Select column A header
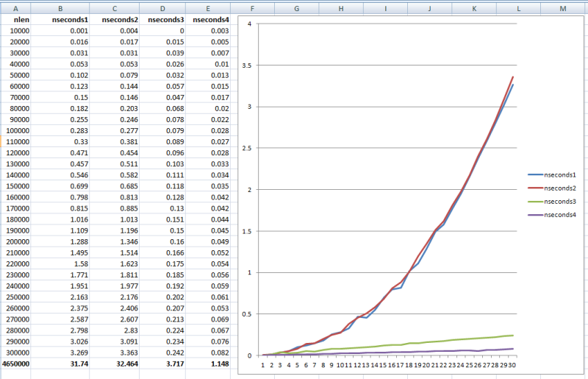Viewport: 588px width, 379px height. click(15, 8)
